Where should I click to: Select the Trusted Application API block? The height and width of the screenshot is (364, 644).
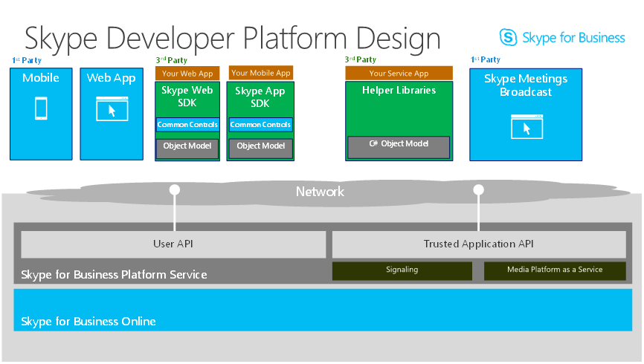[x=479, y=244]
